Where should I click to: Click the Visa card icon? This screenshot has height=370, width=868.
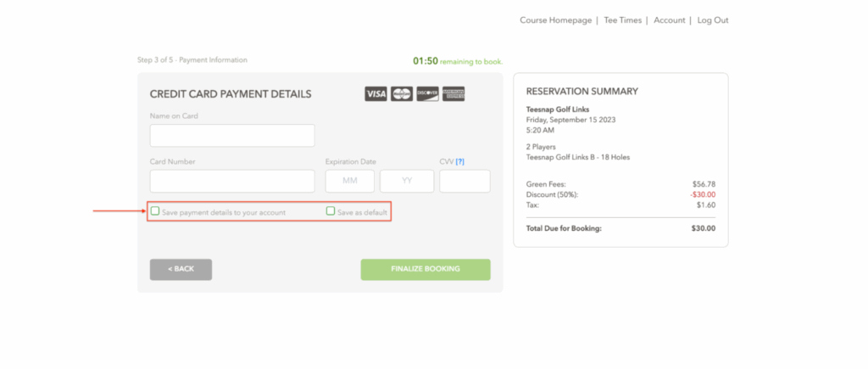click(x=376, y=94)
